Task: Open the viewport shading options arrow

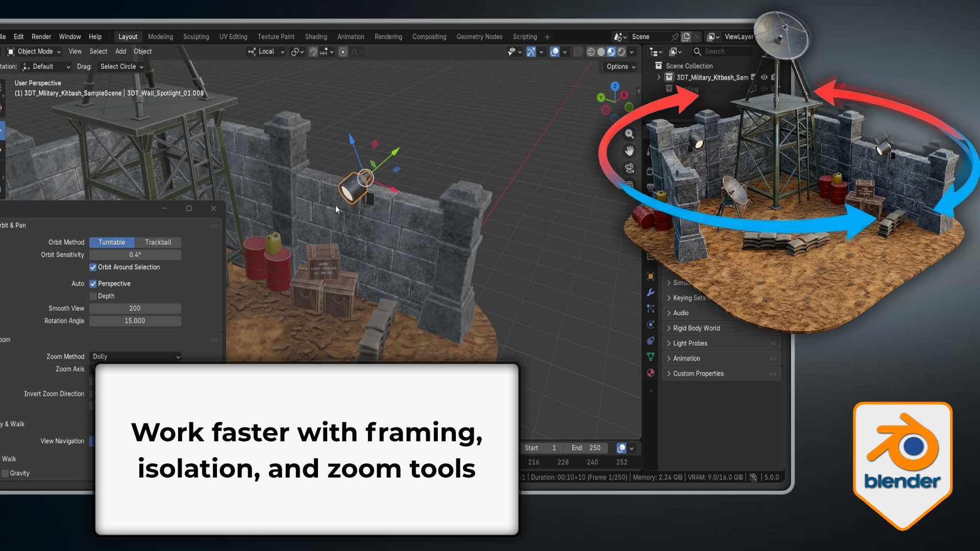Action: 632,52
